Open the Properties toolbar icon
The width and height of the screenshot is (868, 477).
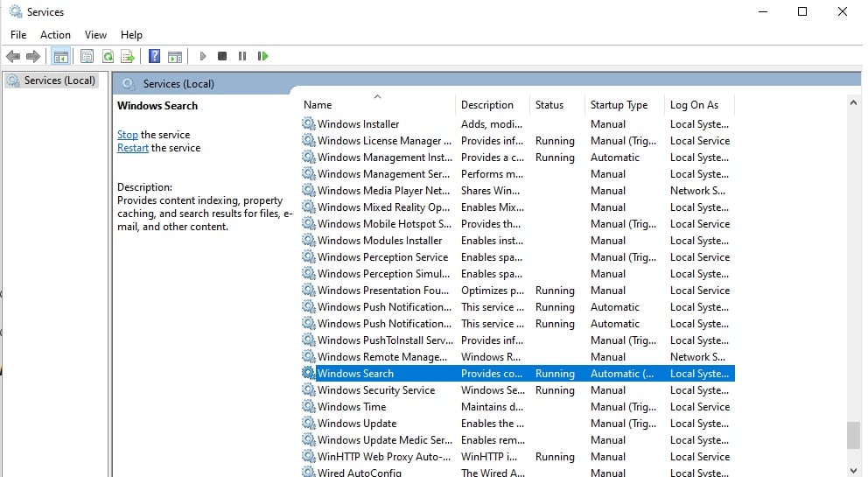click(x=87, y=56)
